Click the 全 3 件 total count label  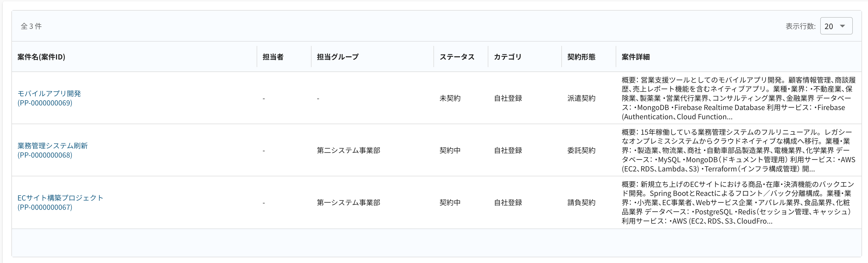click(x=31, y=26)
